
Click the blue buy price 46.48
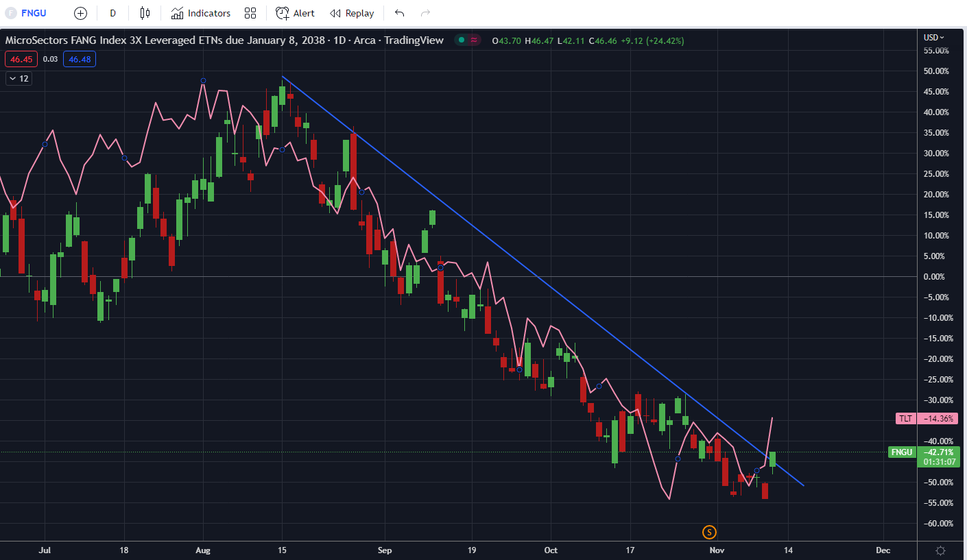[x=80, y=59]
